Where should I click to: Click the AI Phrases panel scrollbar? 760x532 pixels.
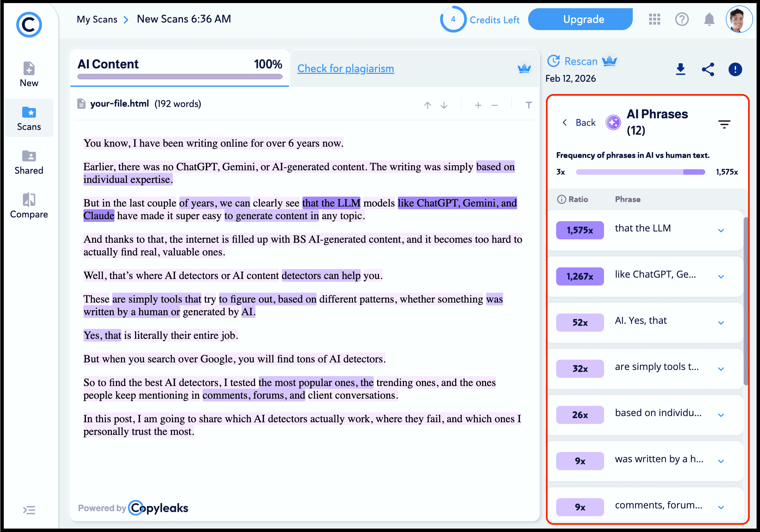point(746,301)
